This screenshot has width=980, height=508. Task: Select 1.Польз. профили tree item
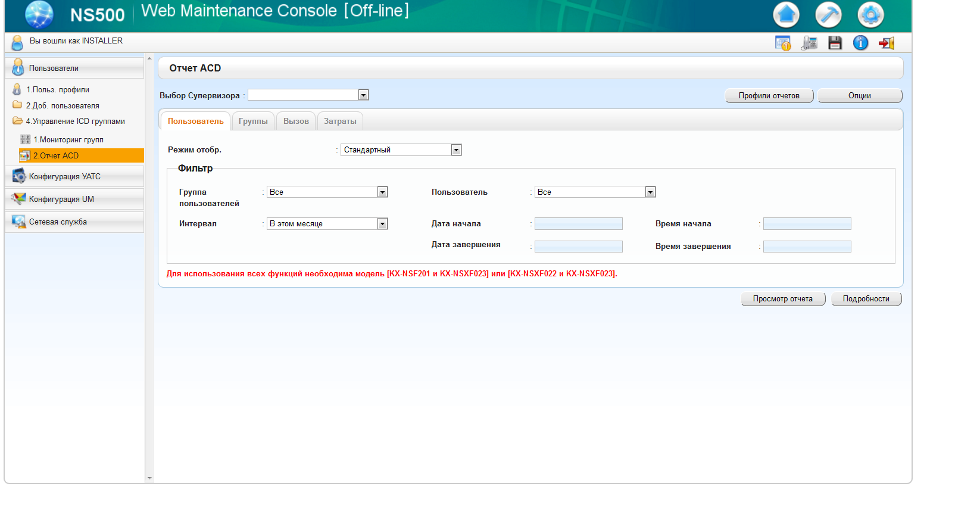[x=58, y=90]
